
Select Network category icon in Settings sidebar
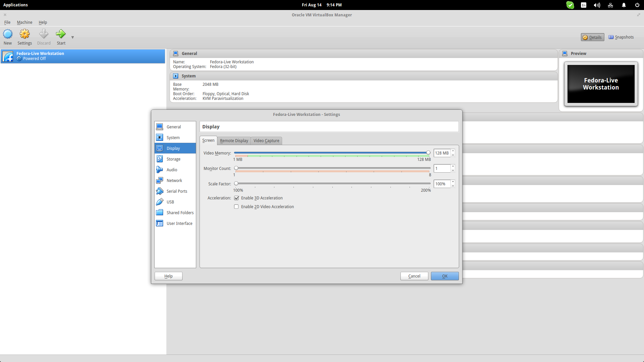click(x=160, y=180)
